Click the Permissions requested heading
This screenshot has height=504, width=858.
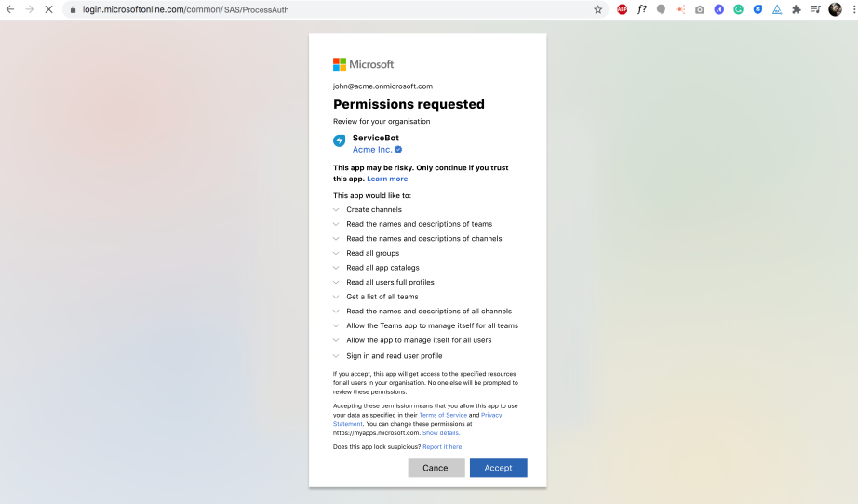pyautogui.click(x=409, y=104)
